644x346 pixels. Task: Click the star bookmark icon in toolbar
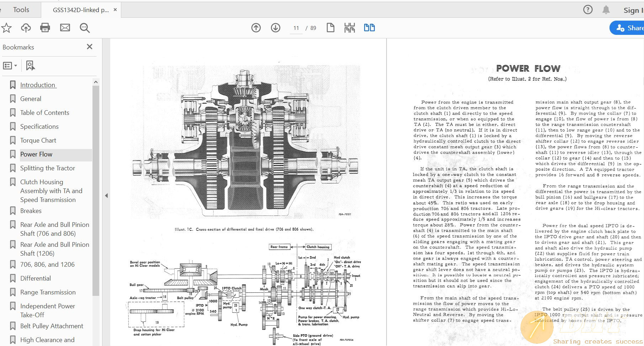point(6,28)
